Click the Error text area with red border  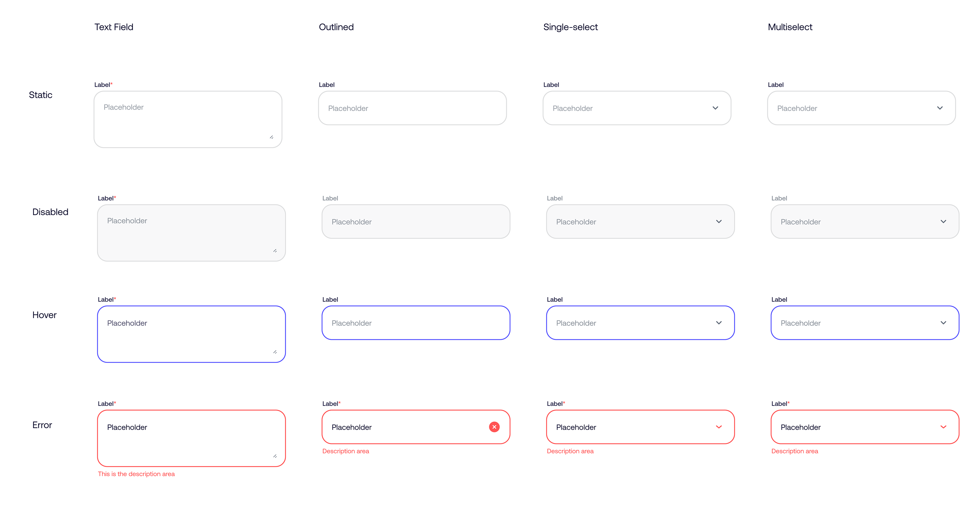[x=191, y=438]
